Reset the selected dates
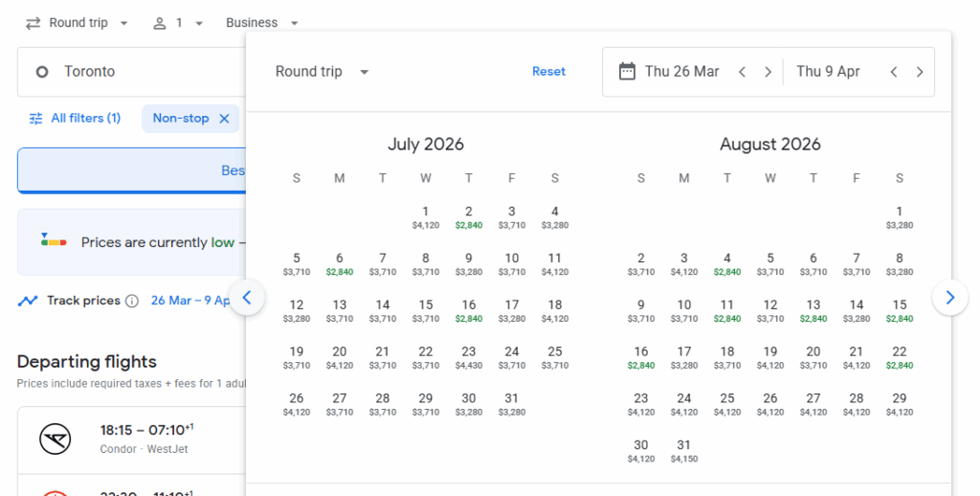The height and width of the screenshot is (496, 980). (548, 72)
